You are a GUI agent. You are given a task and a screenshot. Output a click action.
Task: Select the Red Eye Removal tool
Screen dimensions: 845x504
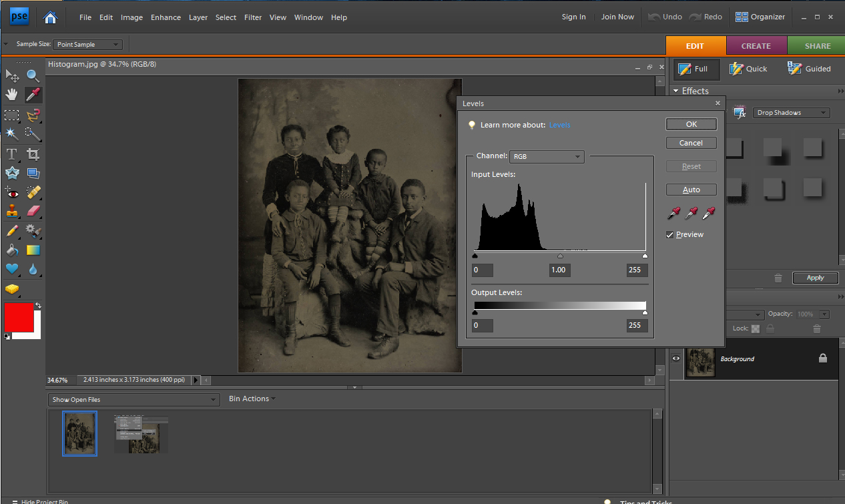click(11, 192)
